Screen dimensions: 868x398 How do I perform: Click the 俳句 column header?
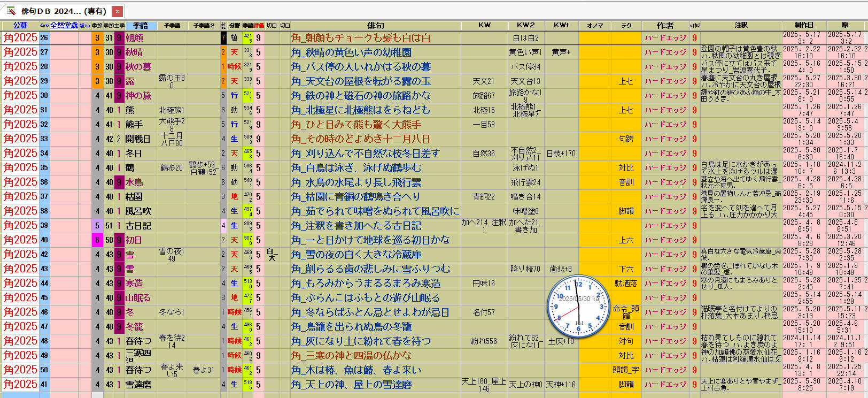(x=375, y=25)
